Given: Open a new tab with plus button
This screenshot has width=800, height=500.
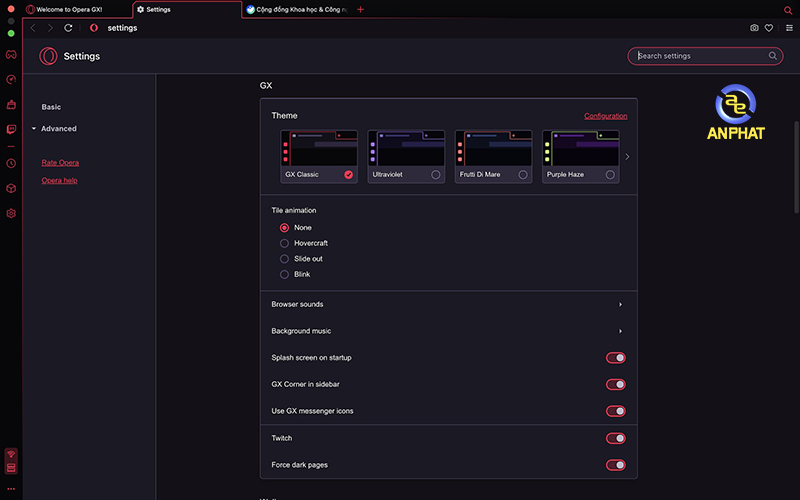Looking at the screenshot, I should click(x=360, y=9).
